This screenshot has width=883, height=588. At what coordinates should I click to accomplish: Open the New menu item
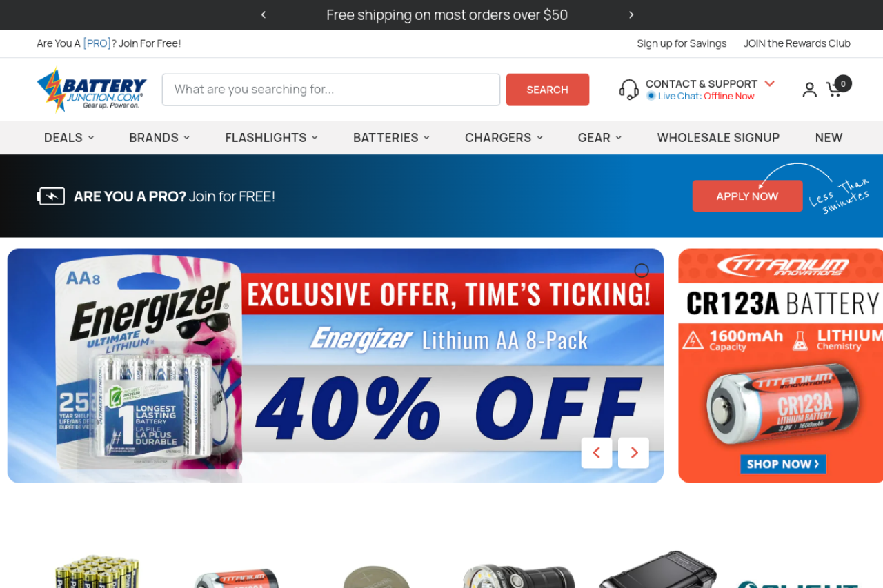pyautogui.click(x=829, y=138)
